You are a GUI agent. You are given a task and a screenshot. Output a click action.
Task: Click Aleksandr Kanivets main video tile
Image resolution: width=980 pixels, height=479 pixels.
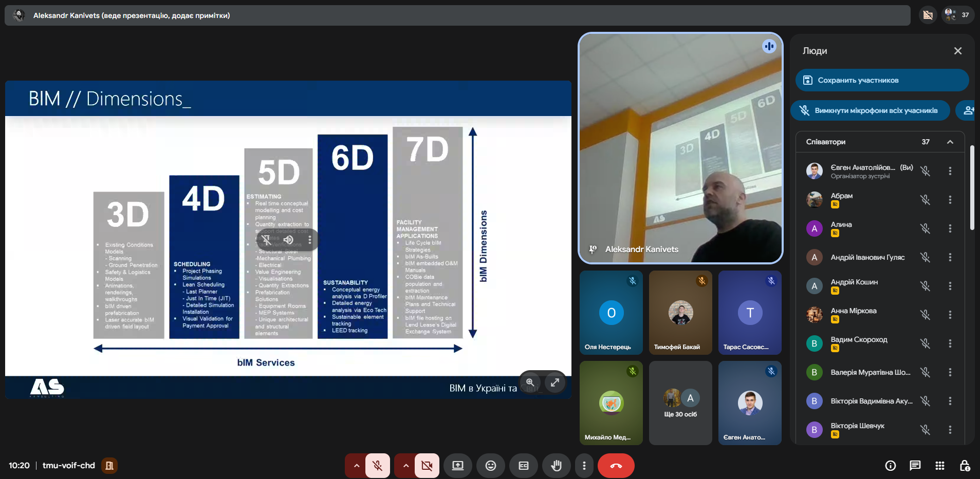click(x=680, y=148)
